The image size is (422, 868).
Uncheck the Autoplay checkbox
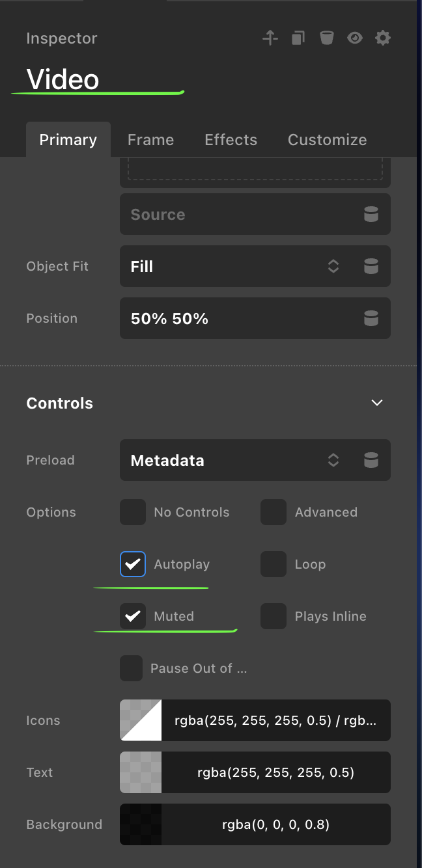(x=133, y=564)
